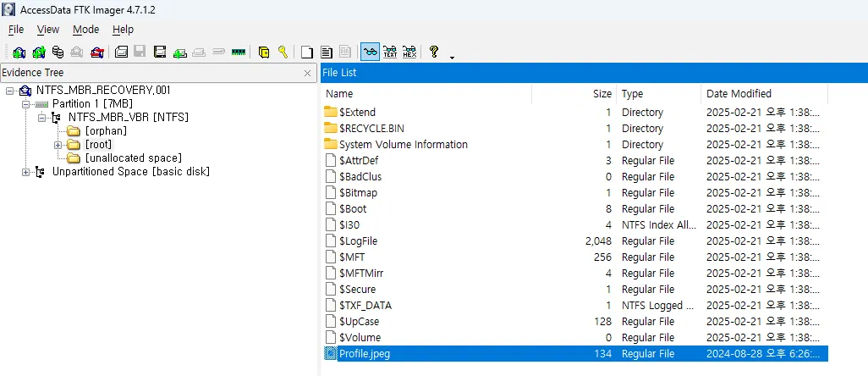Select the $I30 index file
The image size is (868, 376).
(x=574, y=224)
